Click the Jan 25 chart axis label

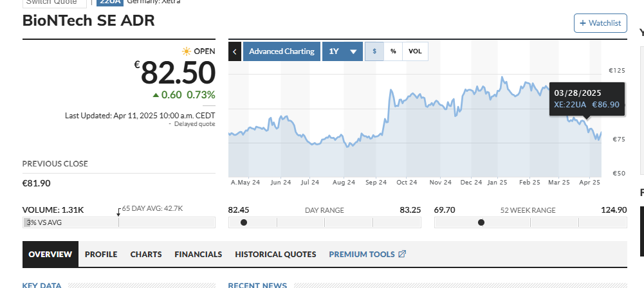tap(497, 182)
